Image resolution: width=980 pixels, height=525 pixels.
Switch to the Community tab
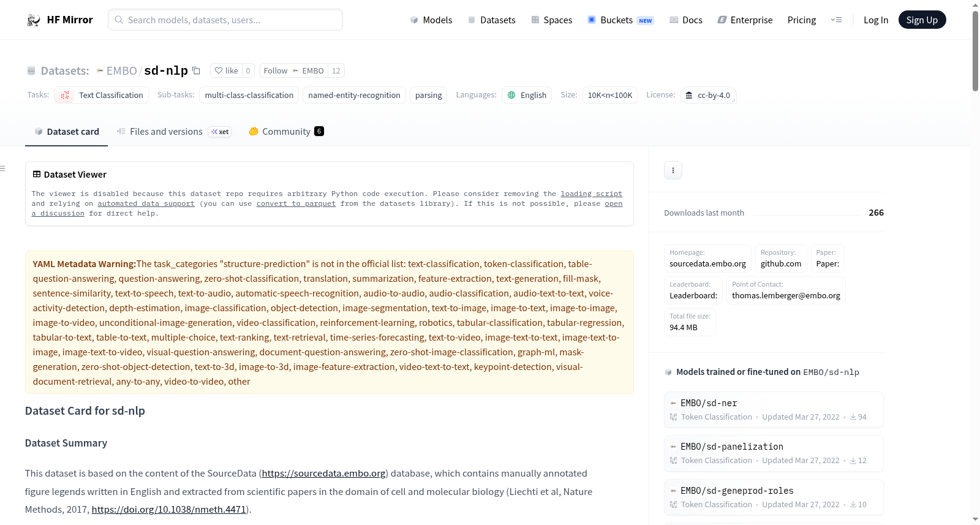tap(286, 132)
